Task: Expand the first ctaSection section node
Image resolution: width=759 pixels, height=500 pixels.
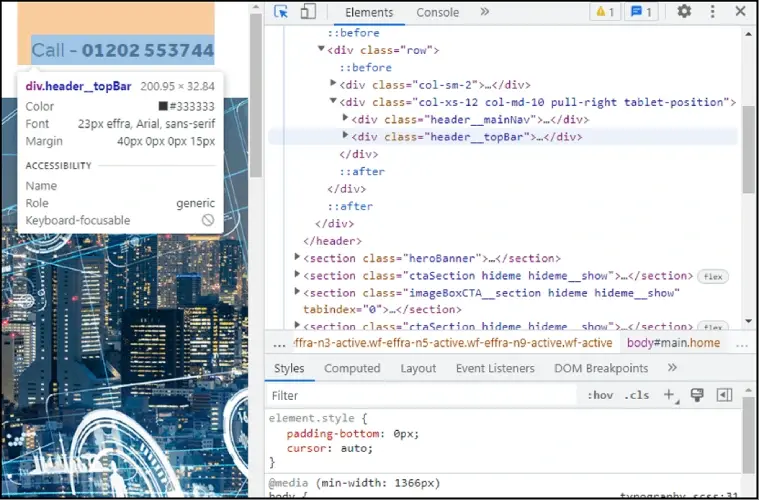Action: pos(297,274)
